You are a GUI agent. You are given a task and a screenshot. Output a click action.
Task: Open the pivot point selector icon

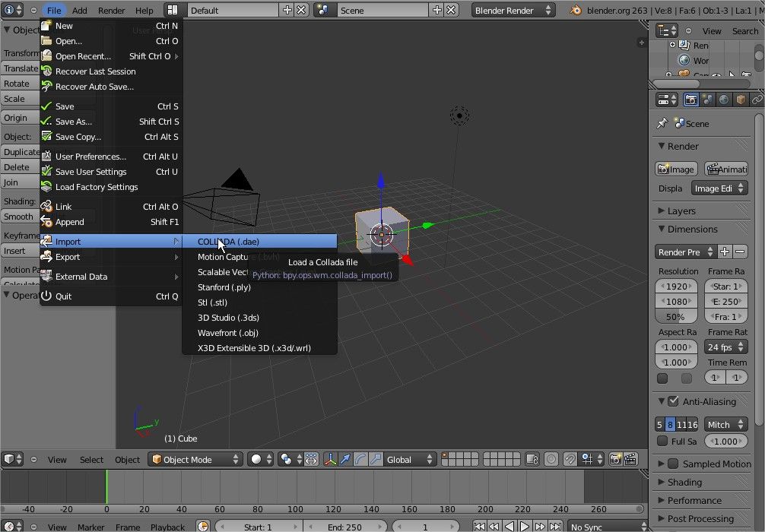pos(289,459)
